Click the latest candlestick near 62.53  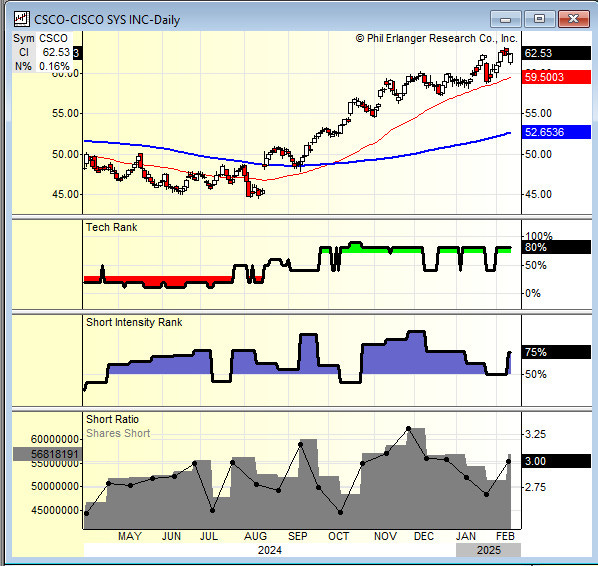pyautogui.click(x=511, y=58)
